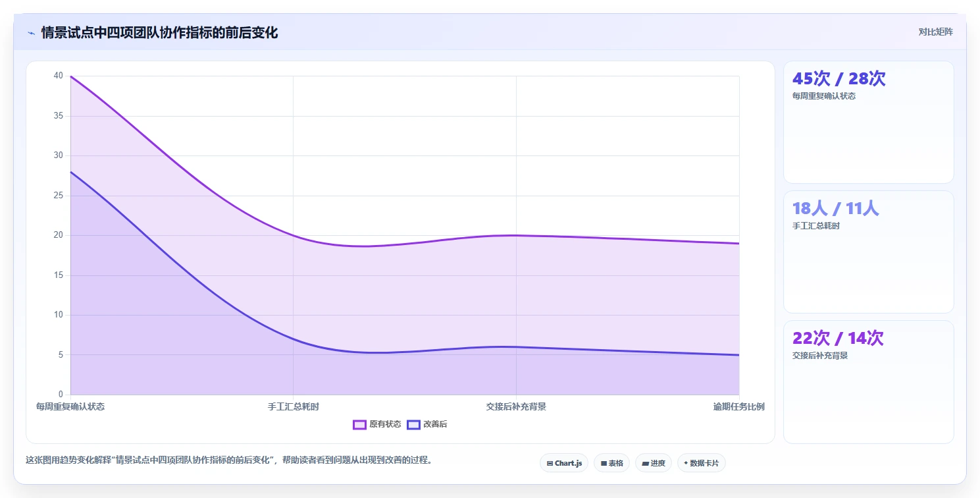Click the 表格 tag chip
Screen dimensions: 980x498
pyautogui.click(x=611, y=463)
